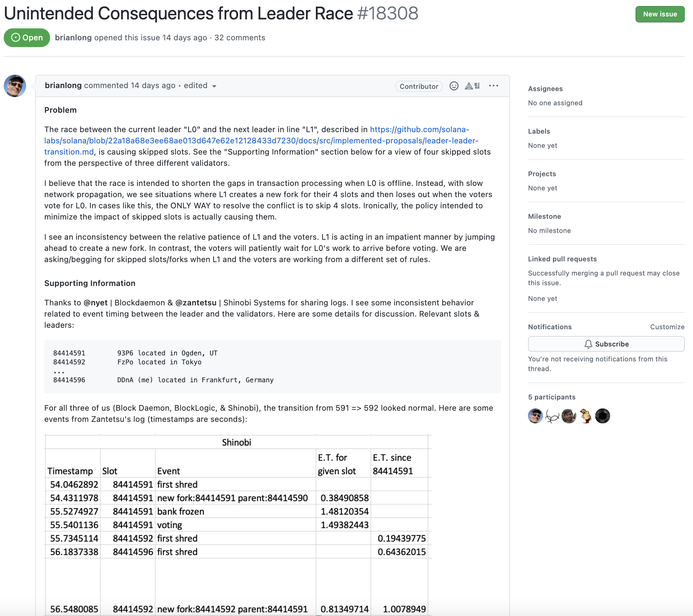Open the emoji reaction picker icon

click(x=454, y=86)
